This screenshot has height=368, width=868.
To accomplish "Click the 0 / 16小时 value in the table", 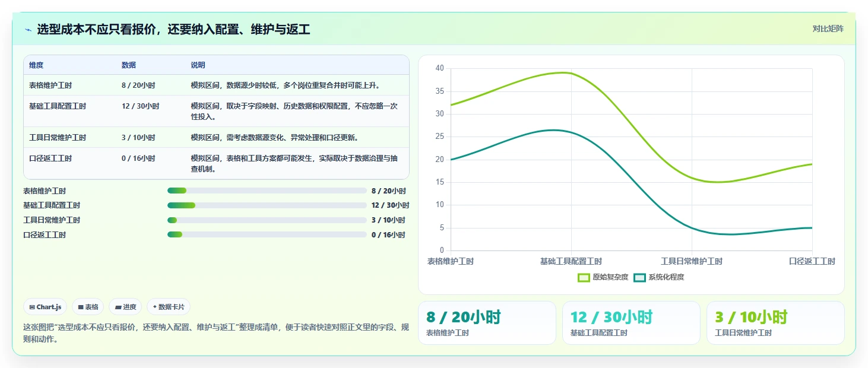I will [138, 158].
